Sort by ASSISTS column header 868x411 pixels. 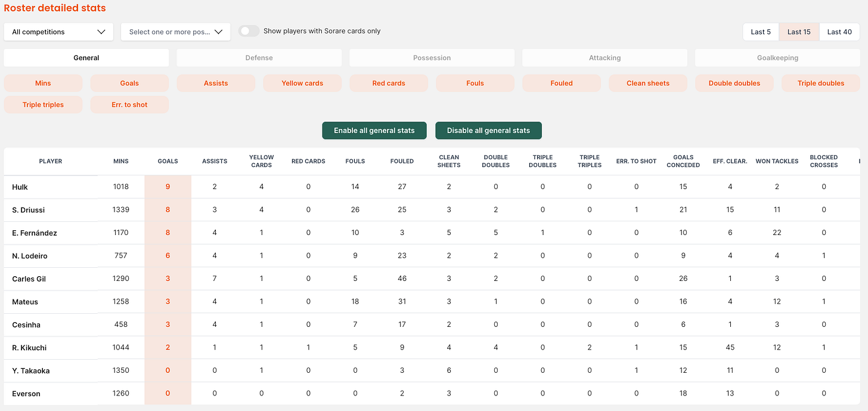click(215, 161)
